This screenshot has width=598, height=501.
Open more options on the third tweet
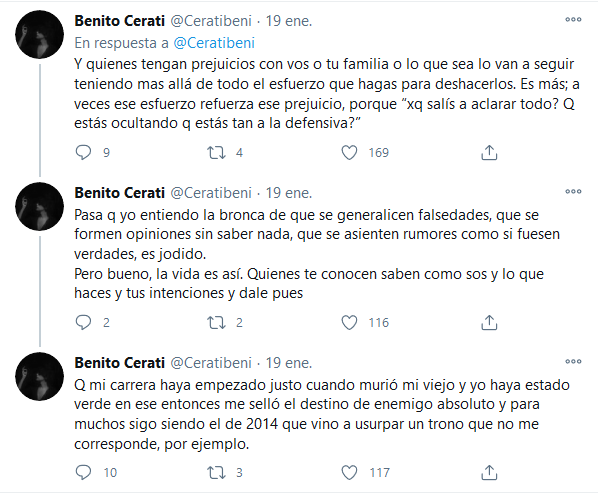[573, 361]
